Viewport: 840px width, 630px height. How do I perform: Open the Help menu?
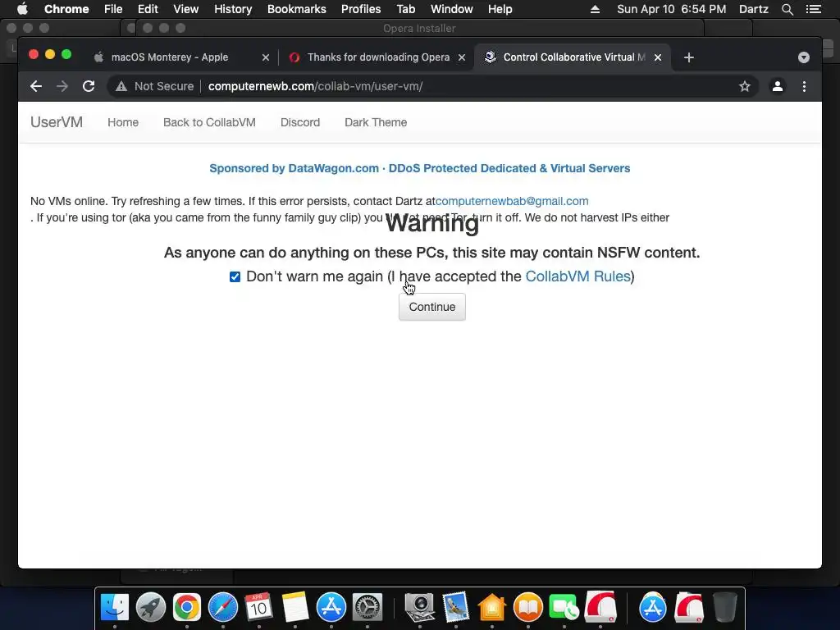pos(500,9)
